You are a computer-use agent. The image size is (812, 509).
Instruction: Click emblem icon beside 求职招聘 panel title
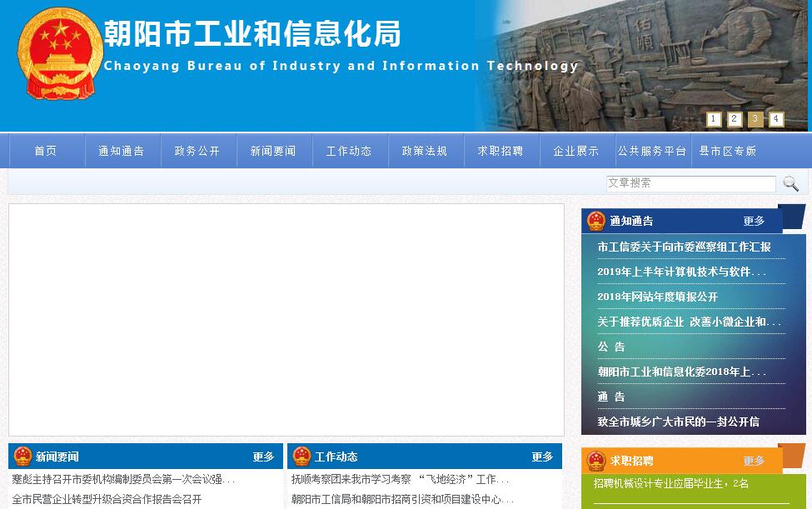pyautogui.click(x=595, y=461)
